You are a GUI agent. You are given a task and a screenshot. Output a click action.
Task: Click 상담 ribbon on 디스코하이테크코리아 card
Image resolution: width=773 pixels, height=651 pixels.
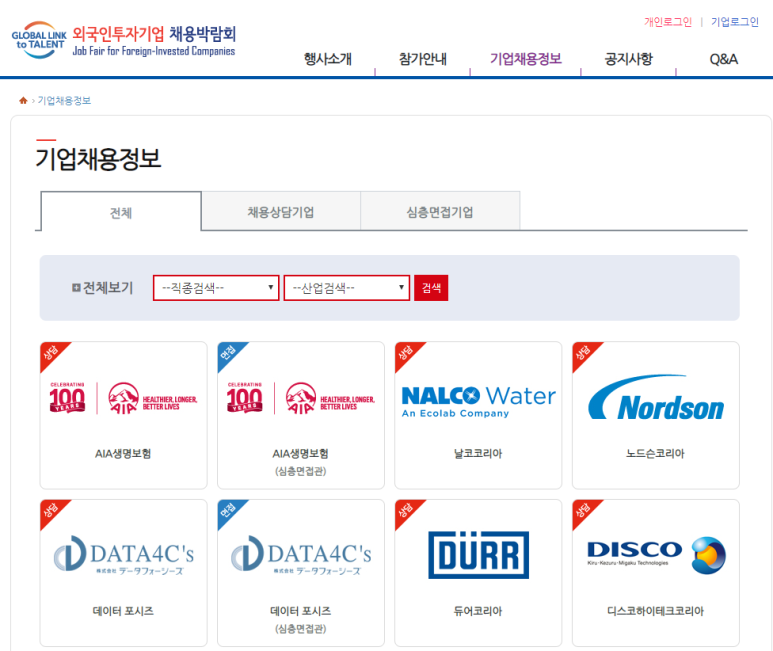(x=584, y=511)
